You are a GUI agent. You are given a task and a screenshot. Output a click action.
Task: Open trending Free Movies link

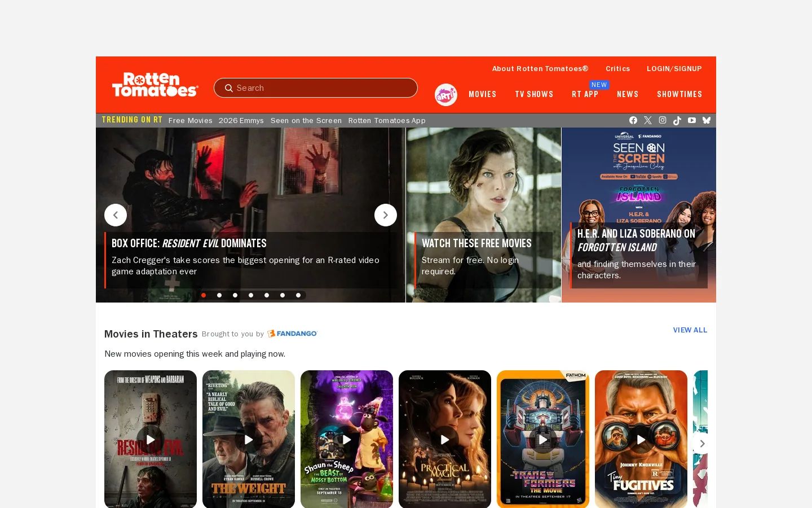(191, 121)
